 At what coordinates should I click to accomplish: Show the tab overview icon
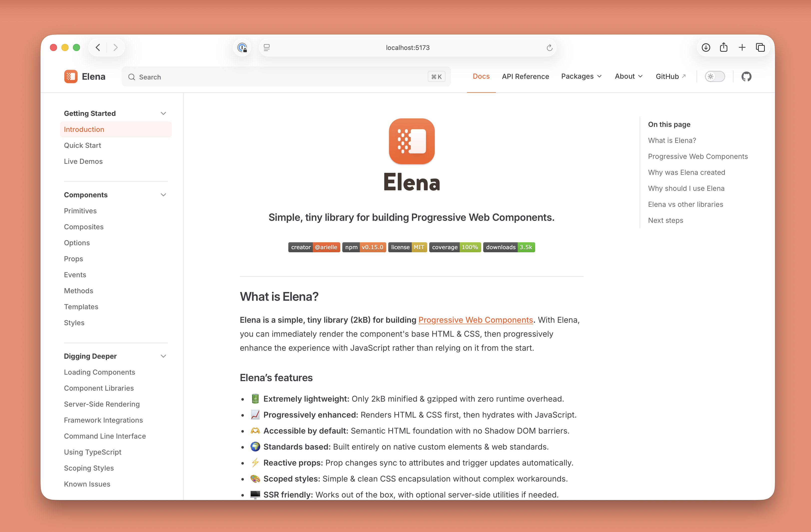pyautogui.click(x=760, y=47)
